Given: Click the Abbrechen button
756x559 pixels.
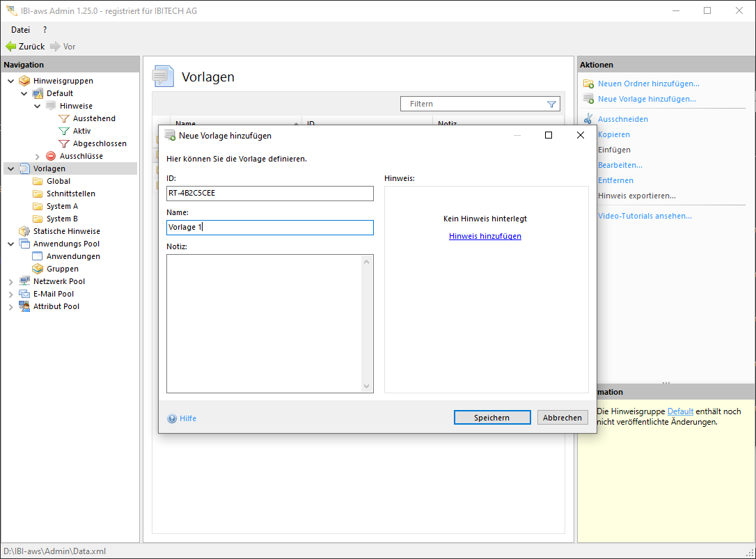Looking at the screenshot, I should click(562, 418).
